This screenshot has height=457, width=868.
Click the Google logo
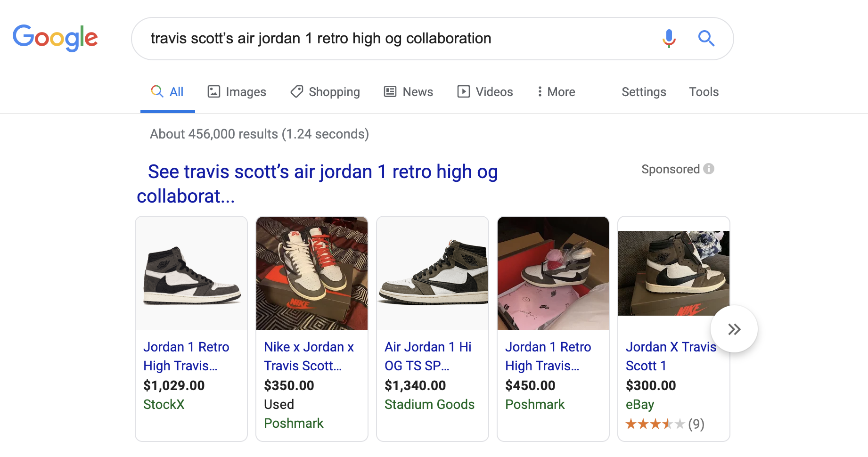[55, 38]
